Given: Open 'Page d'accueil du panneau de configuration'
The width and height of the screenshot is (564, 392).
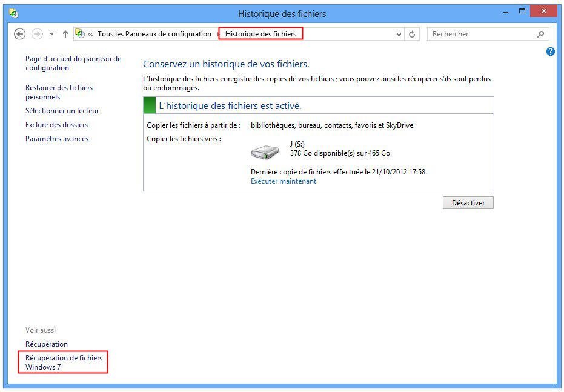Looking at the screenshot, I should [x=73, y=63].
